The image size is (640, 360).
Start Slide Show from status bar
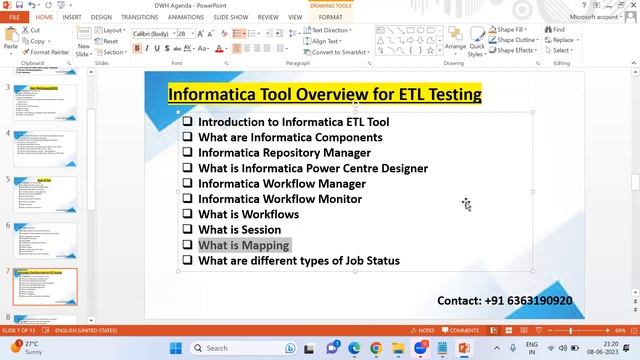539,330
